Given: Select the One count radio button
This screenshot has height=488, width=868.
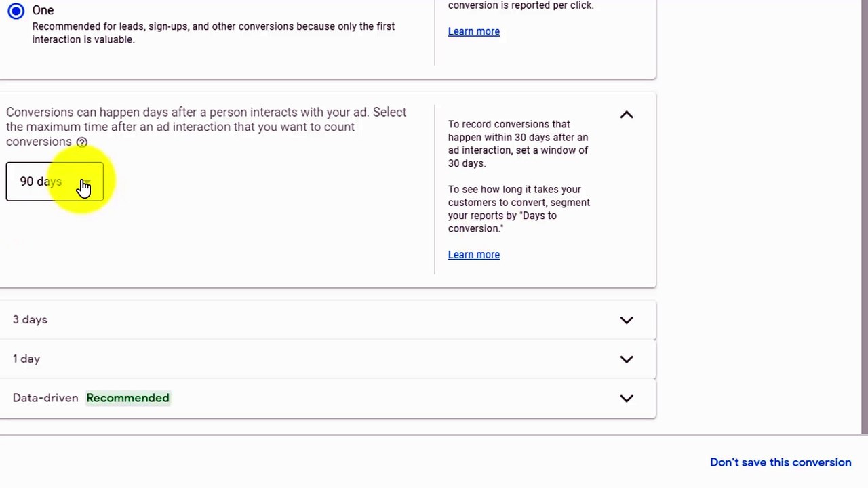Looking at the screenshot, I should pos(16,10).
